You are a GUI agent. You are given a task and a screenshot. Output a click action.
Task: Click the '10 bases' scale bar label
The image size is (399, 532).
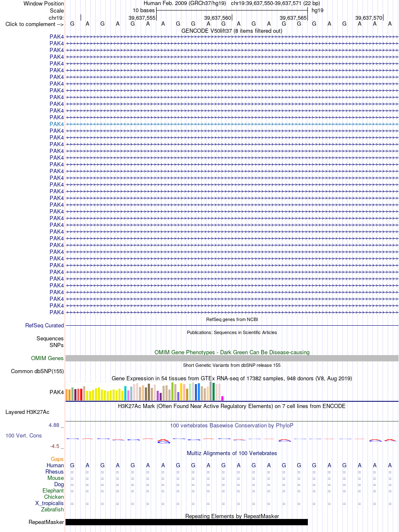(144, 10)
